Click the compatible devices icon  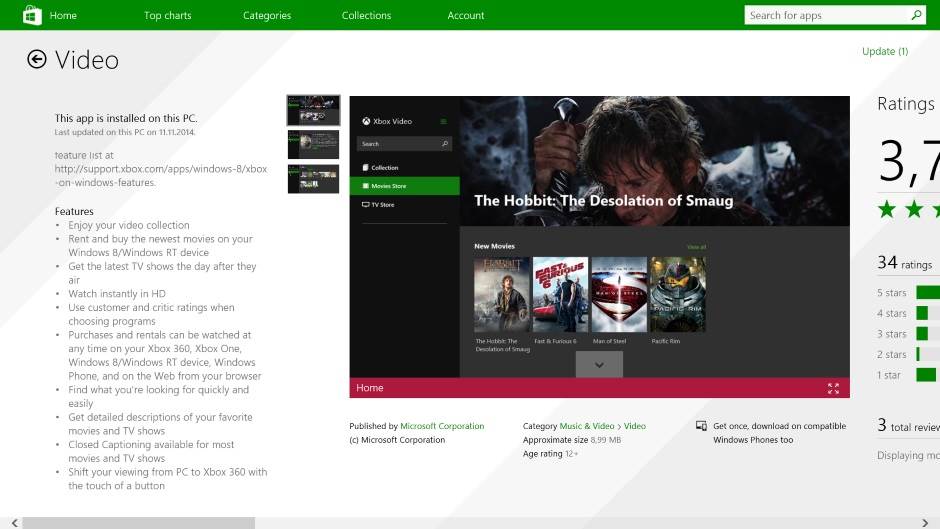point(702,426)
